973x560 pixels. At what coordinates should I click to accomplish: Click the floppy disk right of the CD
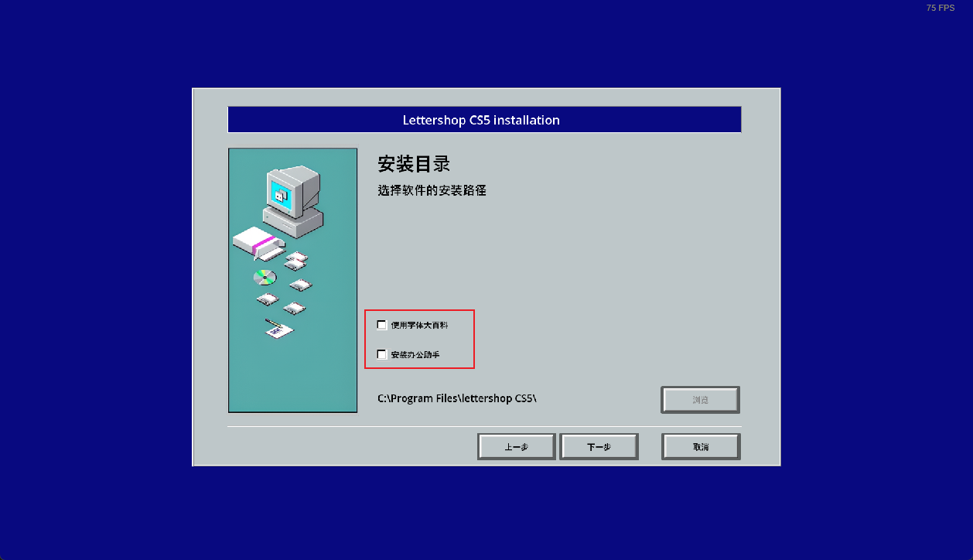[300, 285]
